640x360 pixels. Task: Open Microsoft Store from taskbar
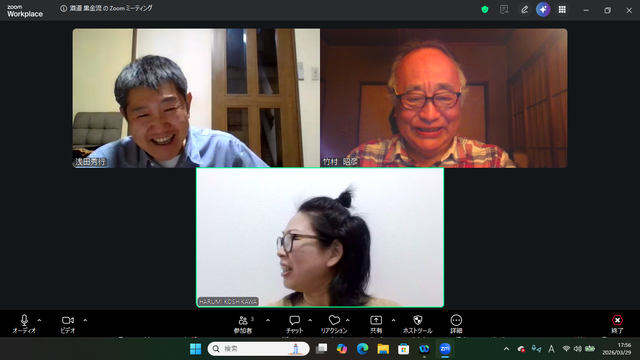coord(404,349)
